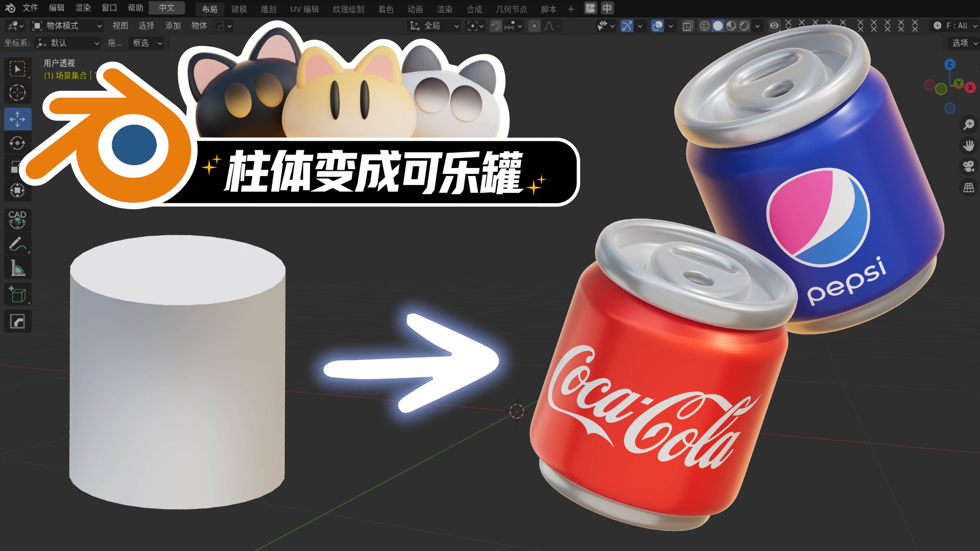Viewport: 980px width, 551px height.
Task: Open the editor type dropdown
Action: click(x=15, y=26)
